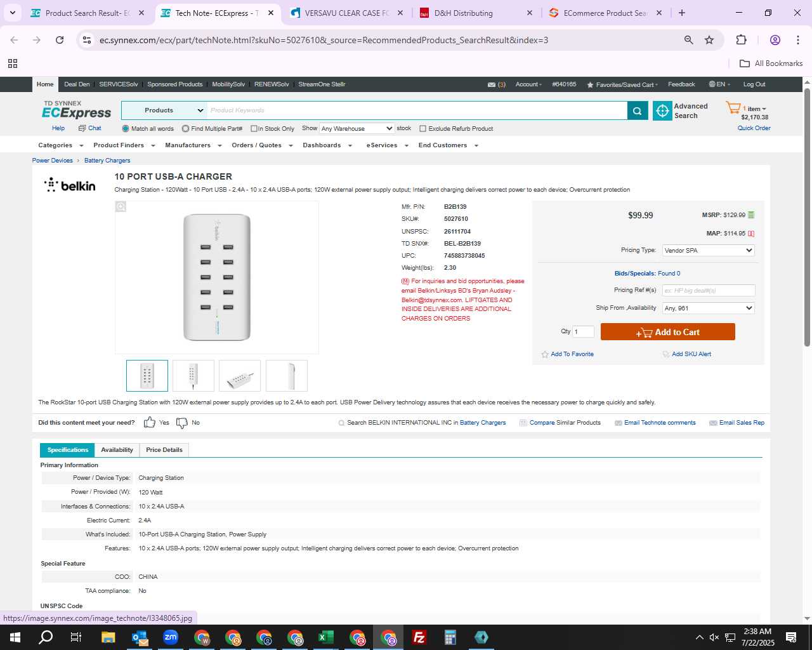Open File Explorer from the taskbar
Screen dimensions: 812x650
click(108, 637)
